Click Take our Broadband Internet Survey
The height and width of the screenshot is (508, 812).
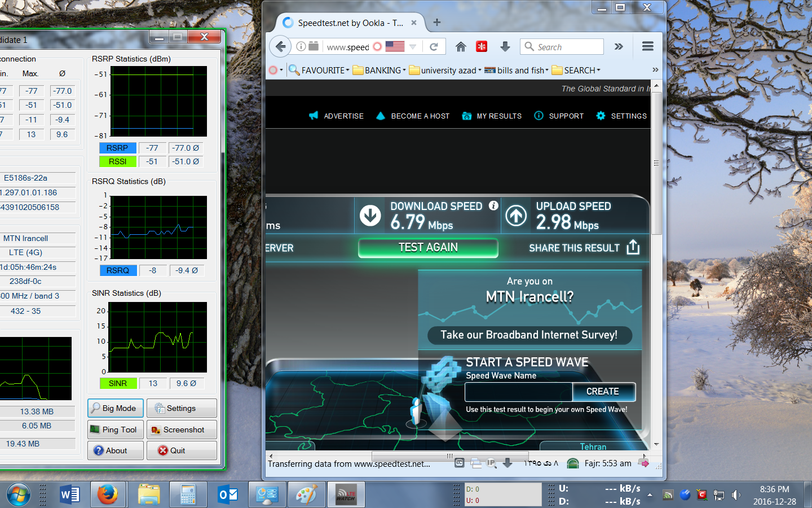[x=529, y=335]
